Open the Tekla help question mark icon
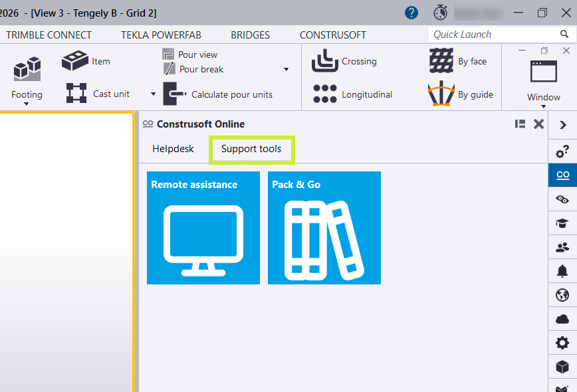This screenshot has height=392, width=577. [411, 13]
